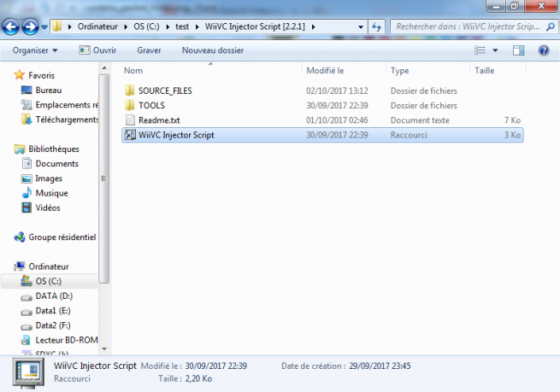Click OS (C:) in the address path
The height and width of the screenshot is (392, 560).
pos(146,26)
